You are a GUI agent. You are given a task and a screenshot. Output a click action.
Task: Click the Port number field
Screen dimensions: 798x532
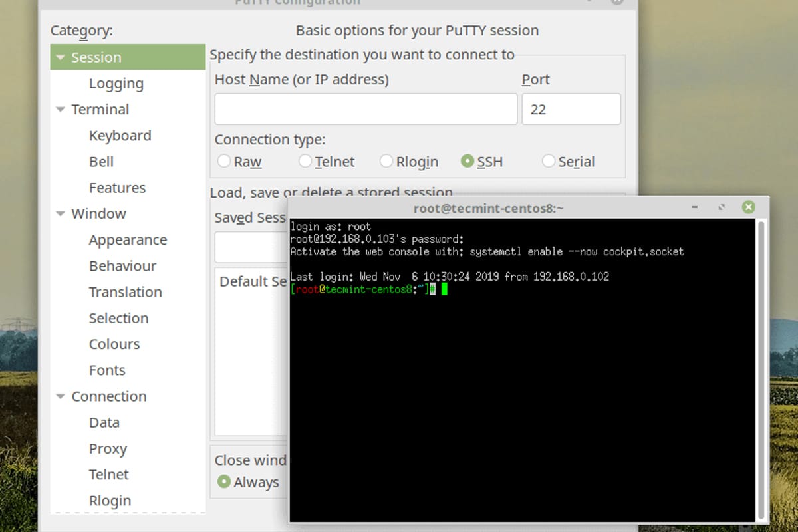pyautogui.click(x=571, y=109)
